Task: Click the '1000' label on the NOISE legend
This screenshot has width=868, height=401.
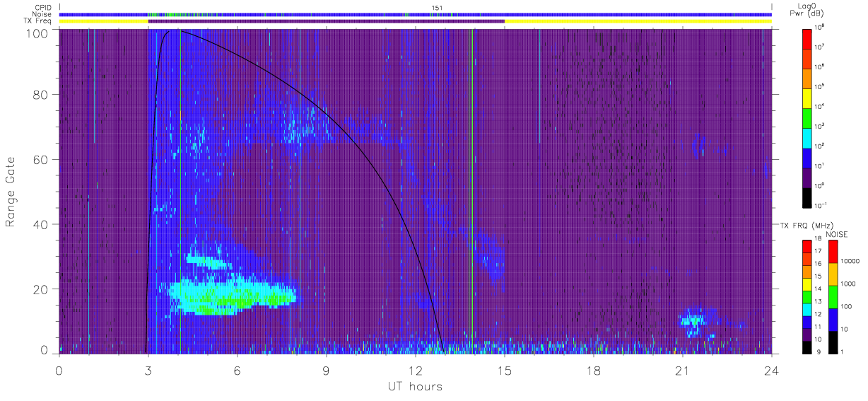Action: tap(847, 285)
